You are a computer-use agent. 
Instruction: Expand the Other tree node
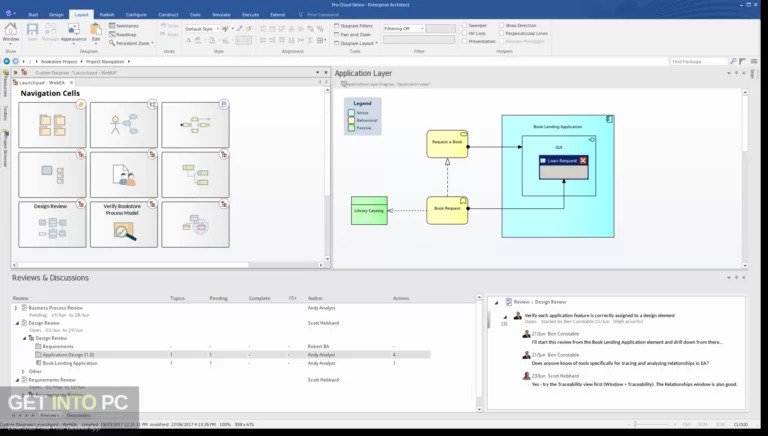tap(23, 372)
